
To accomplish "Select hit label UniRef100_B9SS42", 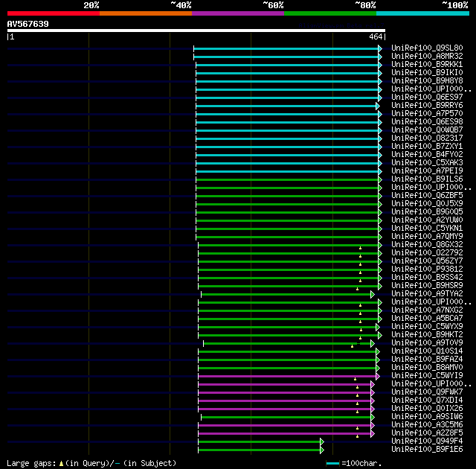I will coord(427,278).
